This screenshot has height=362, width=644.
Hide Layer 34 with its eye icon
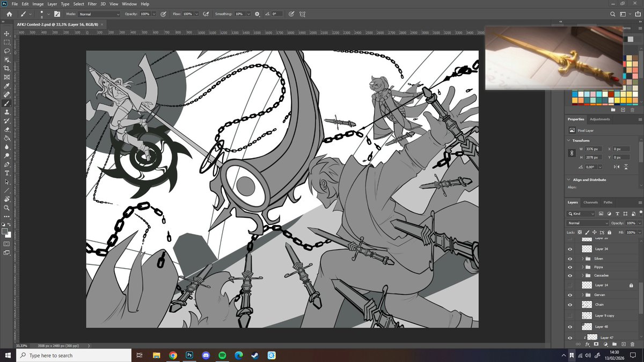(x=570, y=249)
